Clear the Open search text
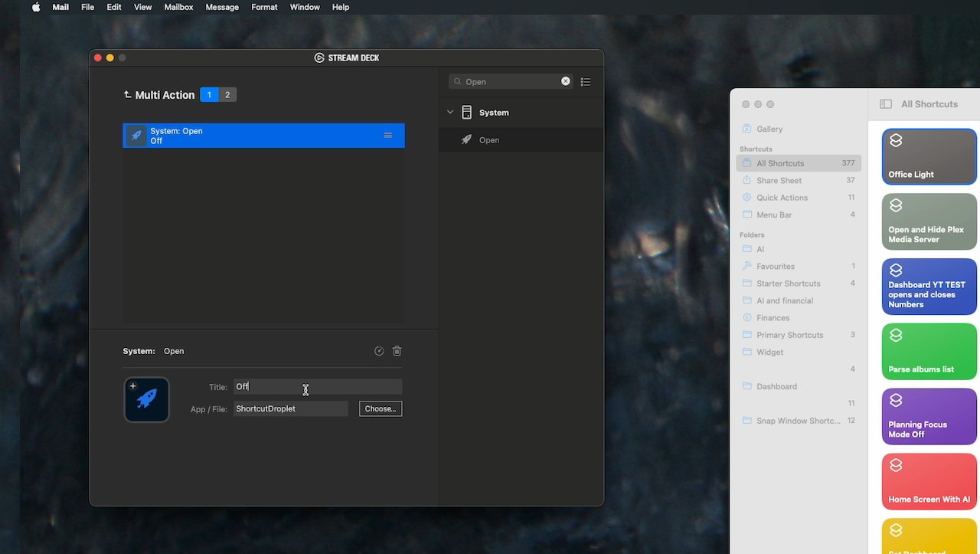This screenshot has height=554, width=980. 566,81
